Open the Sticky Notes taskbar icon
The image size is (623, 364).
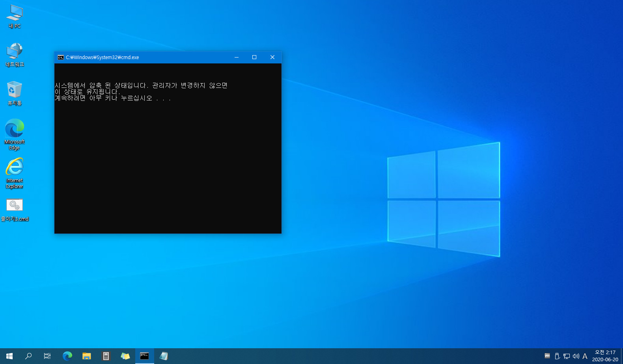pos(125,356)
